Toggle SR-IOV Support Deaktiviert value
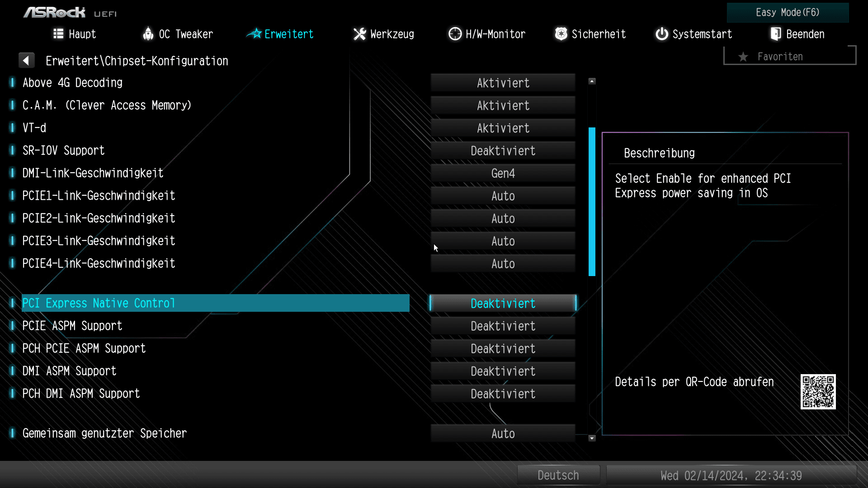The height and width of the screenshot is (488, 868). coord(503,151)
